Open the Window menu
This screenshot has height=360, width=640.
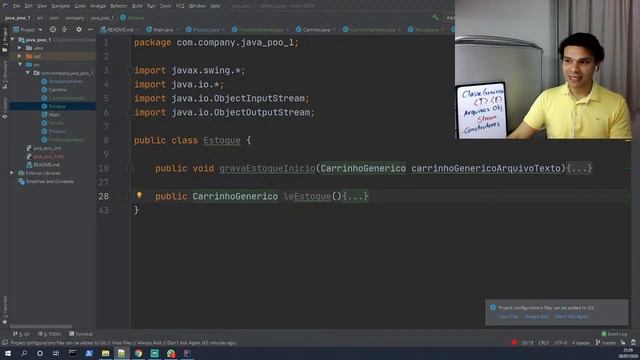click(x=197, y=6)
